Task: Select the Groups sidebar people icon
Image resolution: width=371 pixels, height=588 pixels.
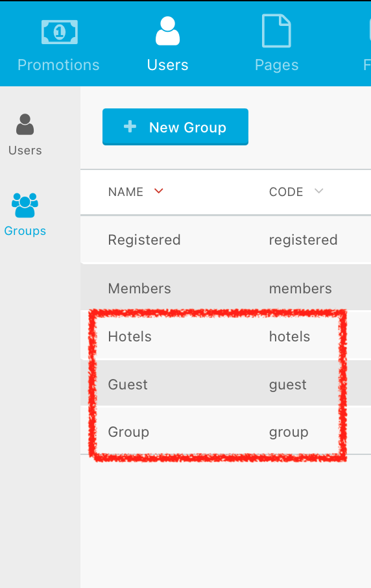Action: (25, 205)
